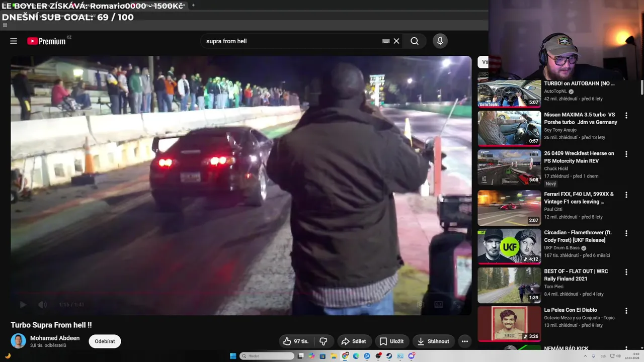Viewport: 644px width, 362px height.
Task: Open Chuck Hickl channel name
Action: 556,168
